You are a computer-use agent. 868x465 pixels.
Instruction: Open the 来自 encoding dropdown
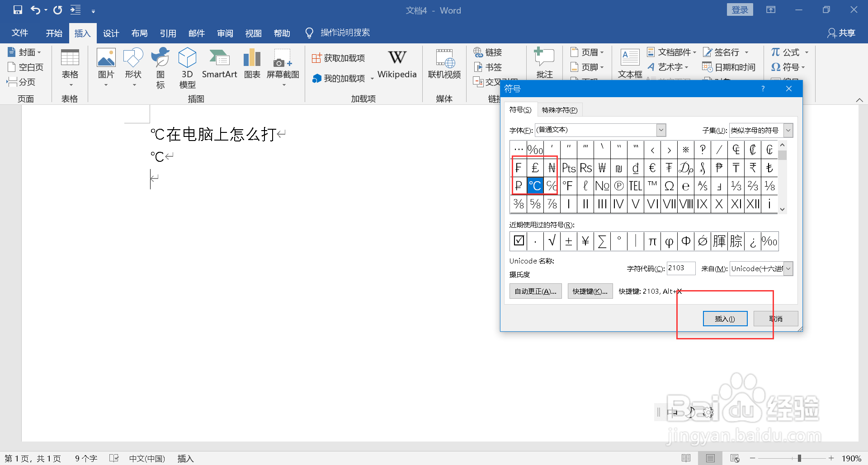point(788,268)
